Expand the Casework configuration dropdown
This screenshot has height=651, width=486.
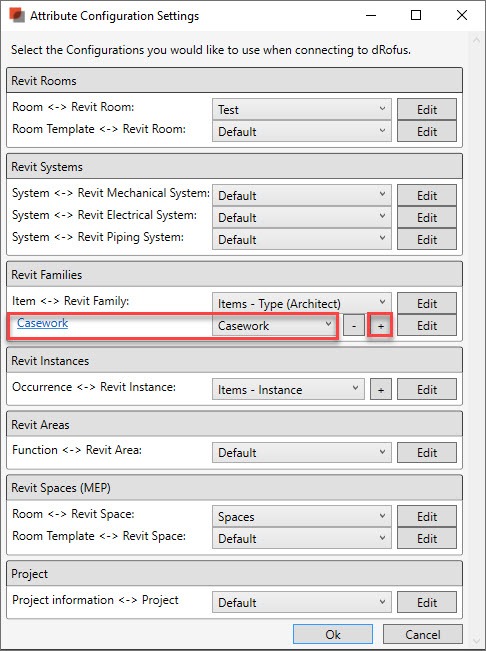point(275,326)
